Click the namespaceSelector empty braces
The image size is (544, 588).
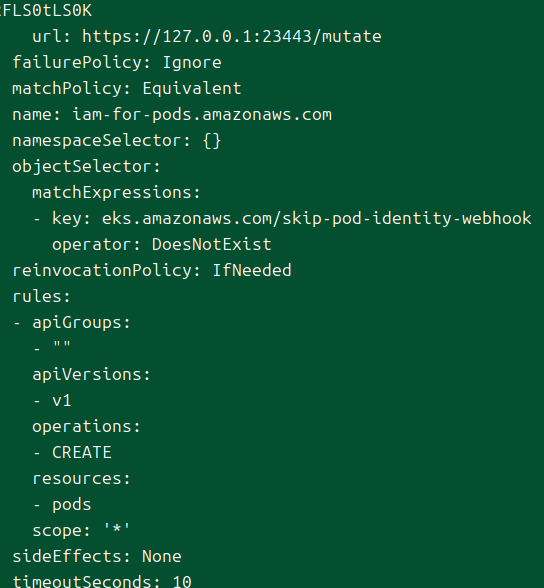pyautogui.click(x=212, y=141)
